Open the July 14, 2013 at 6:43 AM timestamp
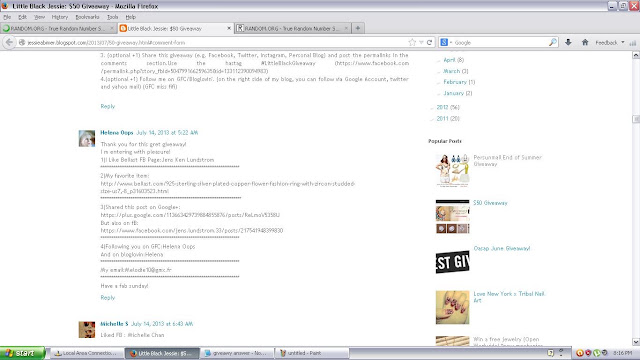This screenshot has height=360, width=640. click(x=162, y=324)
